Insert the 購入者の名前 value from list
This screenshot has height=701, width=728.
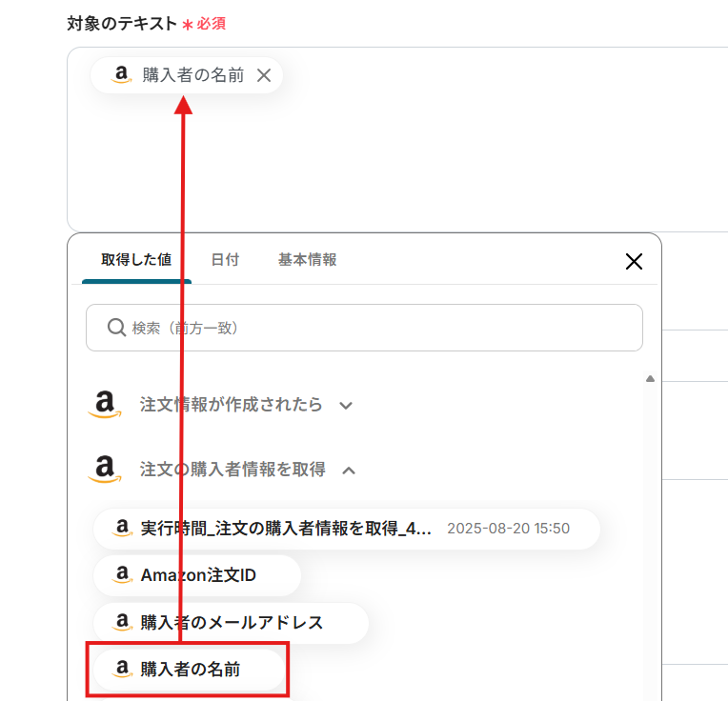coord(190,669)
